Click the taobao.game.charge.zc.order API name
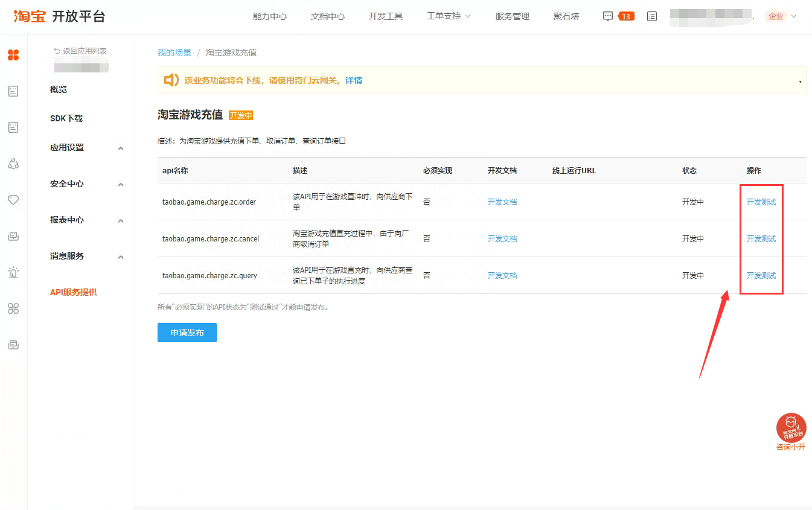The height and width of the screenshot is (510, 812). coord(209,202)
